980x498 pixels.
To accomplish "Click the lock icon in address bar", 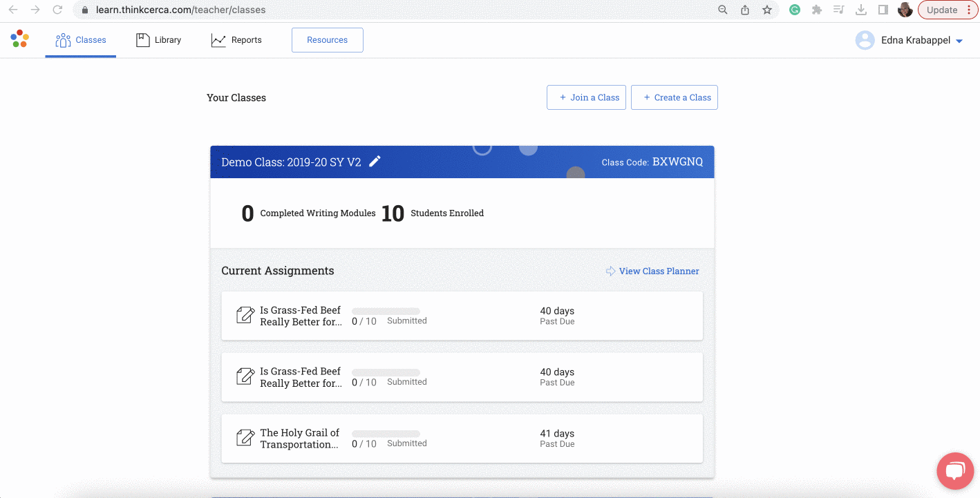I will coord(85,10).
